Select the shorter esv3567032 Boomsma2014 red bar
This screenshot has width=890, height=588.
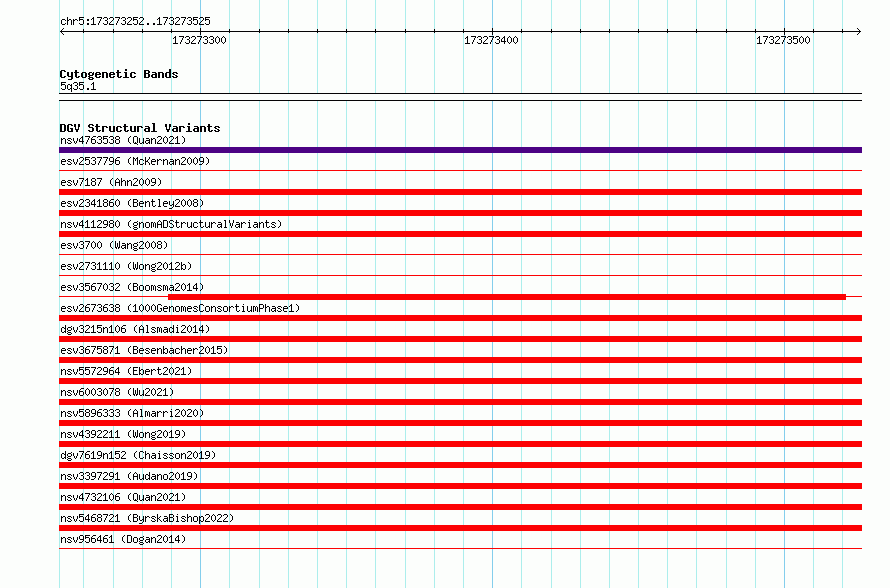tap(507, 297)
